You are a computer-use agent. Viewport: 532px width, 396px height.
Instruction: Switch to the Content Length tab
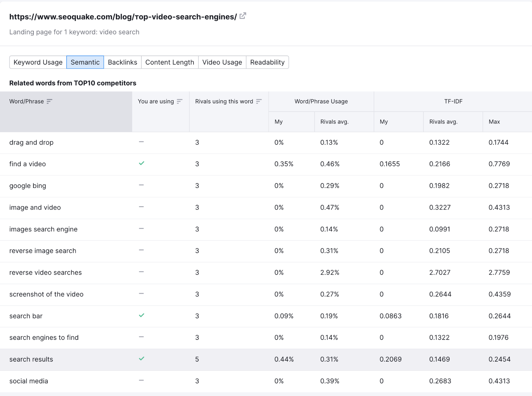(x=169, y=62)
